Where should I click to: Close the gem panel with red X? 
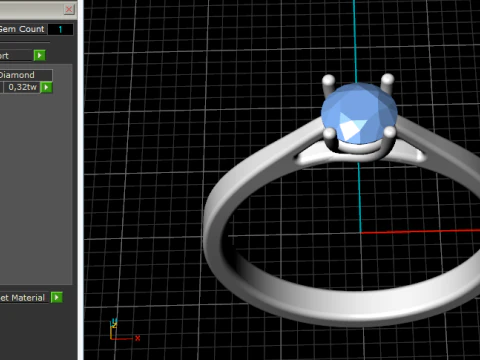69,9
